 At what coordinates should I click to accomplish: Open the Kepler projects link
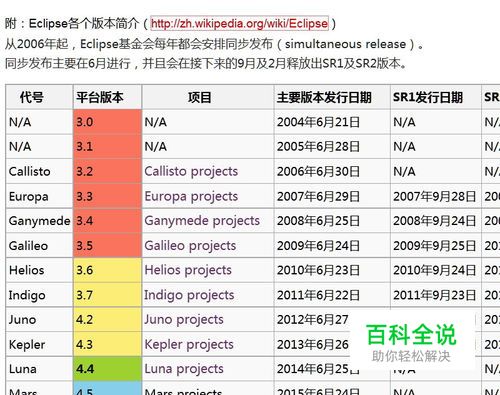tap(189, 344)
